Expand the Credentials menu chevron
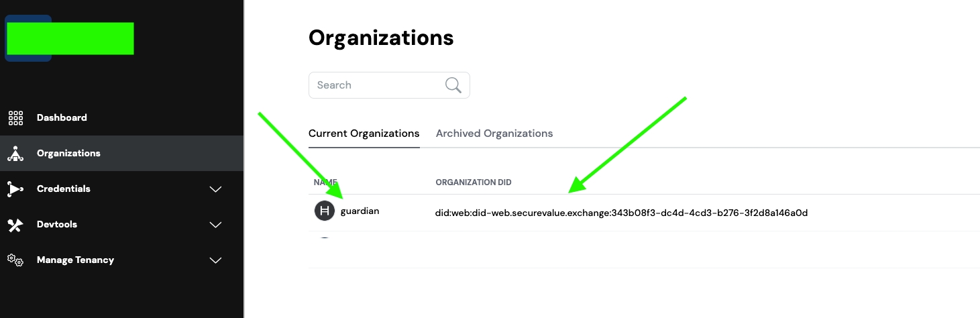Image resolution: width=980 pixels, height=318 pixels. tap(215, 189)
